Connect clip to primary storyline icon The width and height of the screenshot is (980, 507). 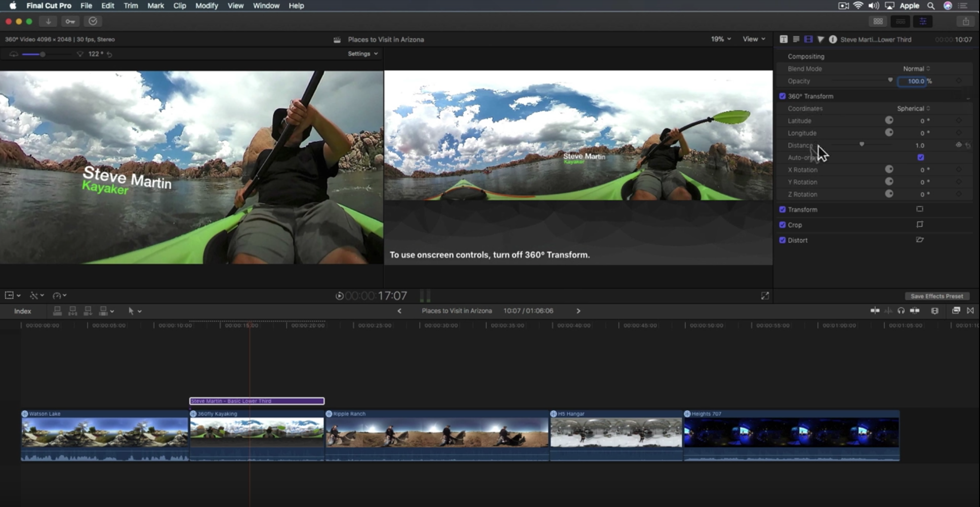(x=57, y=311)
